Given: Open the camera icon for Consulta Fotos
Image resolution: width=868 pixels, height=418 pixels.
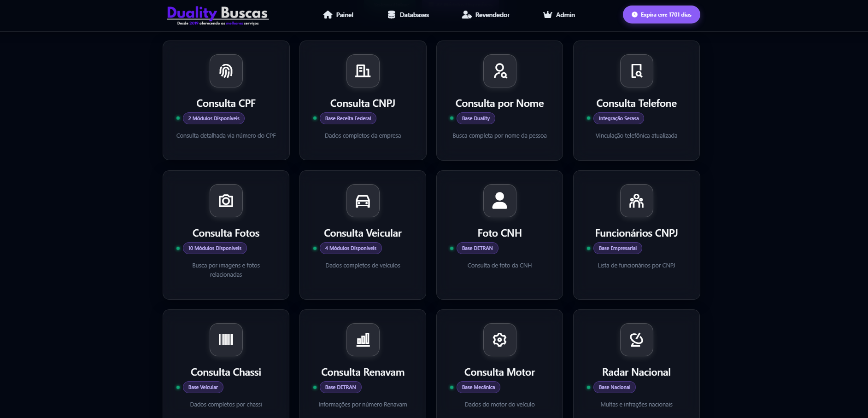Looking at the screenshot, I should click(226, 201).
